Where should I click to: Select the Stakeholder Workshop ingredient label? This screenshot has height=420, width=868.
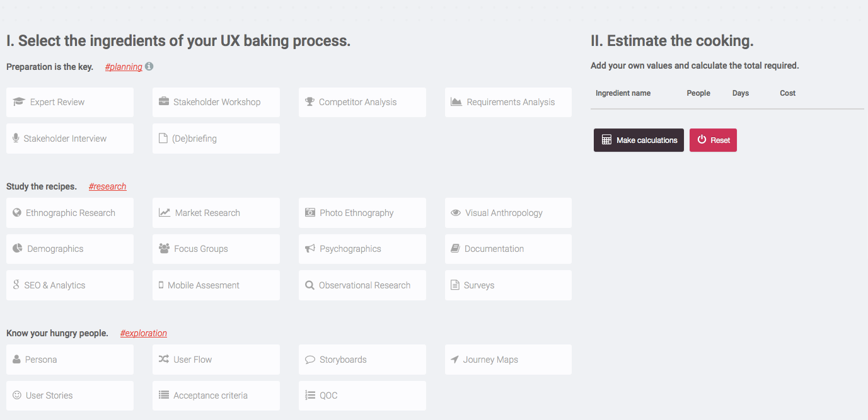[x=217, y=102]
